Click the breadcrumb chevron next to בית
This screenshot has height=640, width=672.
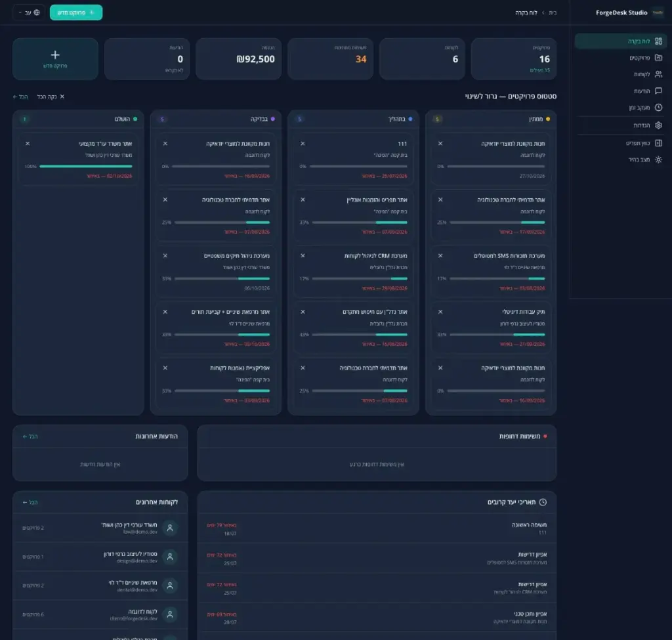pyautogui.click(x=543, y=12)
